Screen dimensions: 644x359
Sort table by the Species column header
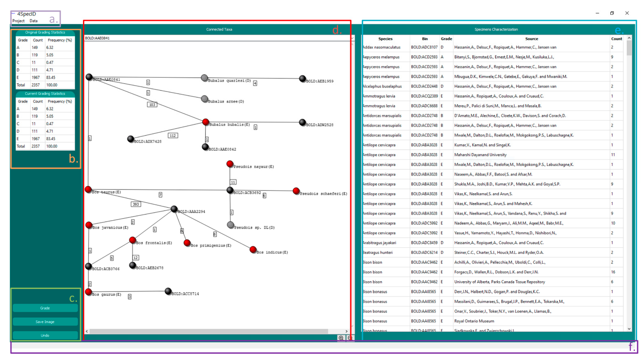coord(385,39)
